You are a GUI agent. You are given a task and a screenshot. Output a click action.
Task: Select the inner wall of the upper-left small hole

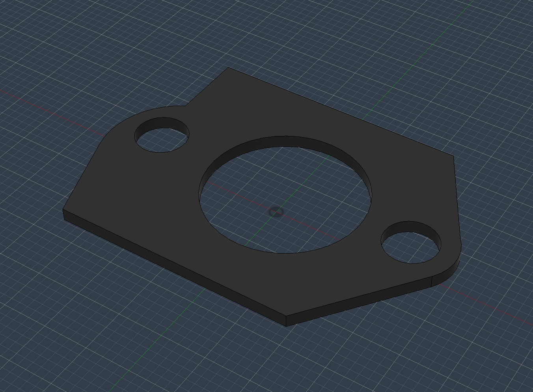(x=162, y=123)
